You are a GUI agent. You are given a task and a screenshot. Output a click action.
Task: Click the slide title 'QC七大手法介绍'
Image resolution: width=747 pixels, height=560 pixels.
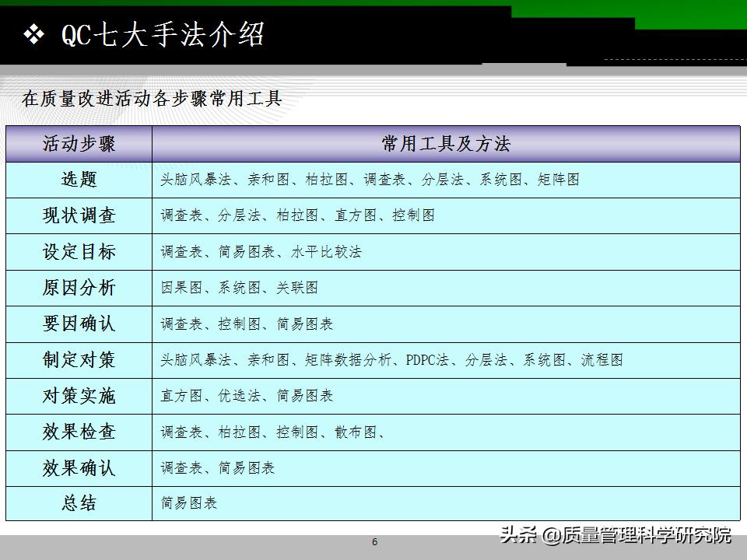(x=163, y=34)
